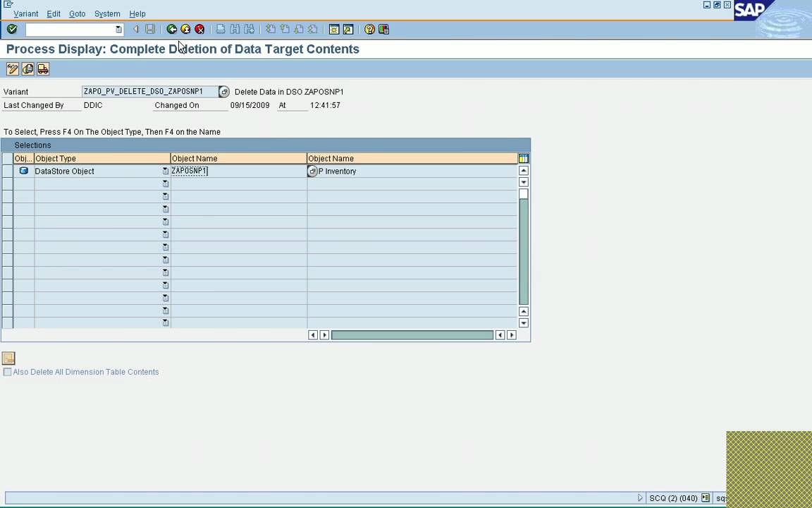This screenshot has width=812, height=508.
Task: Click the system info icon in status bar
Action: click(706, 497)
